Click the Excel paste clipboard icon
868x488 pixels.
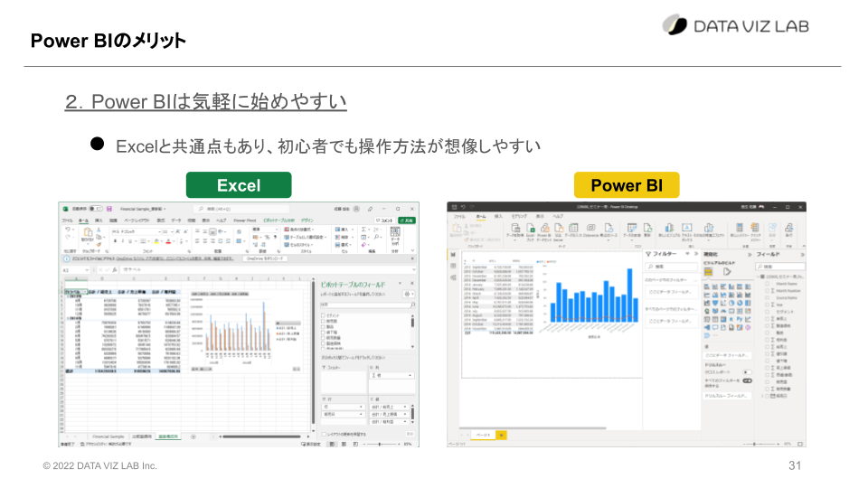88,233
